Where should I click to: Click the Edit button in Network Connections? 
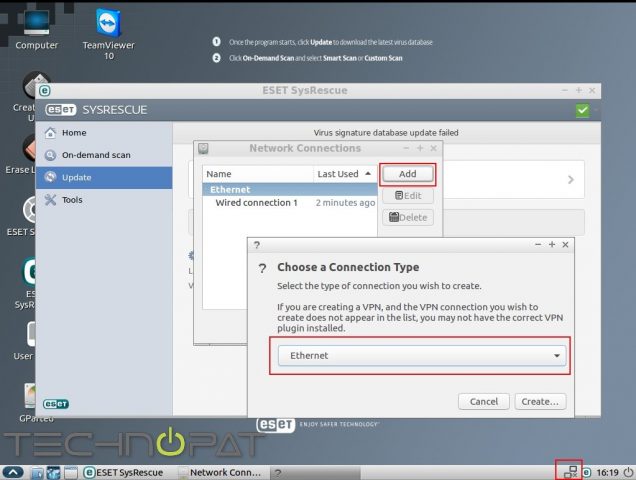(408, 196)
